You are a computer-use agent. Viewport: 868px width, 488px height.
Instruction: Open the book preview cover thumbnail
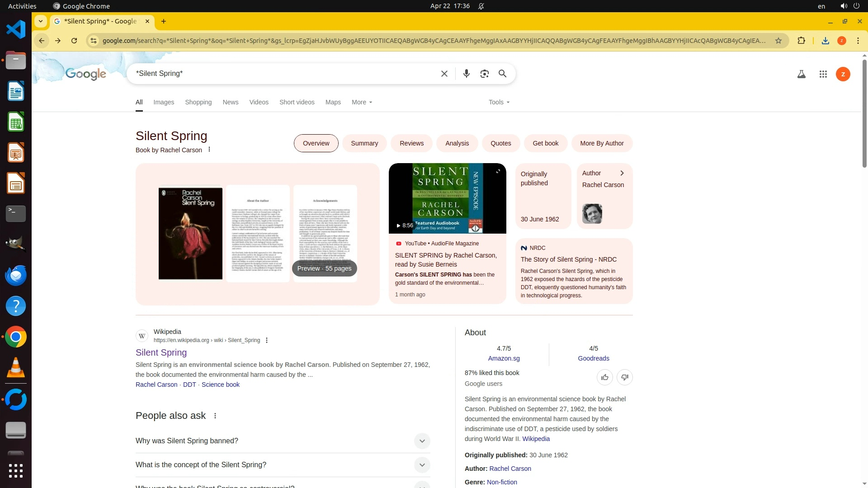[x=190, y=234]
